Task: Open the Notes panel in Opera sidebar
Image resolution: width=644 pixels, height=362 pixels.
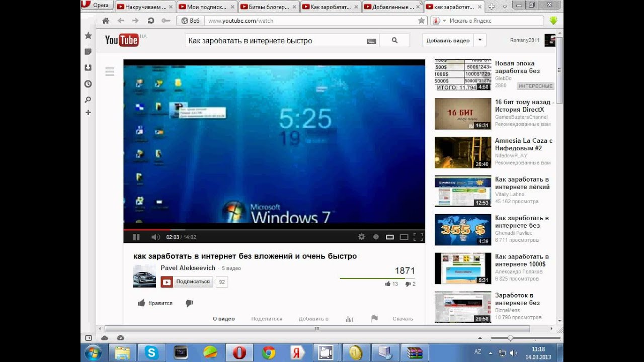Action: coord(88,52)
